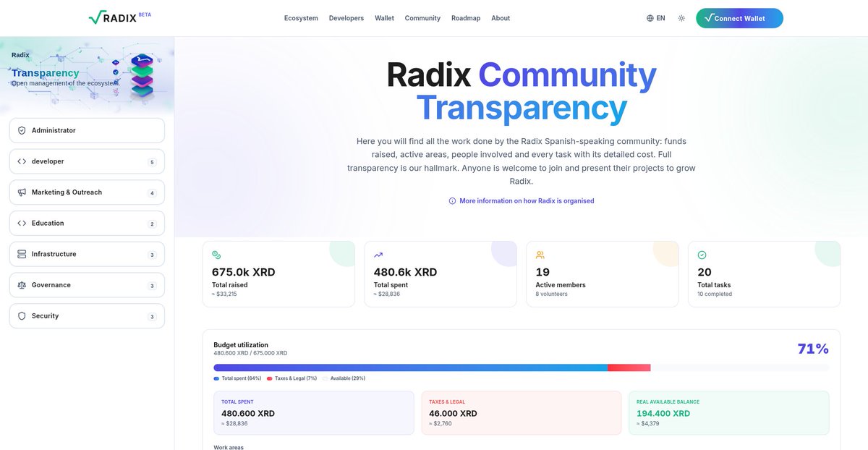Click the Marketing & Outreach count badge 4
Image resolution: width=868 pixels, height=450 pixels.
[x=152, y=193]
